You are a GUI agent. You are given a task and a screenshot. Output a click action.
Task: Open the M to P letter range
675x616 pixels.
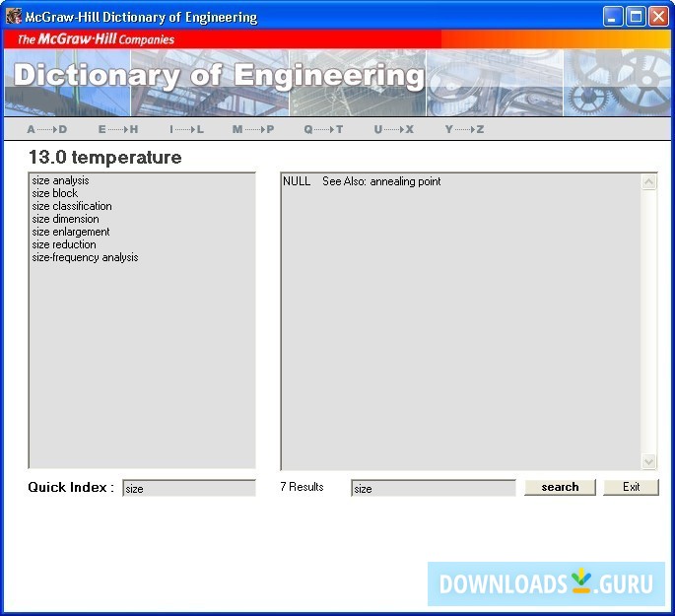253,129
